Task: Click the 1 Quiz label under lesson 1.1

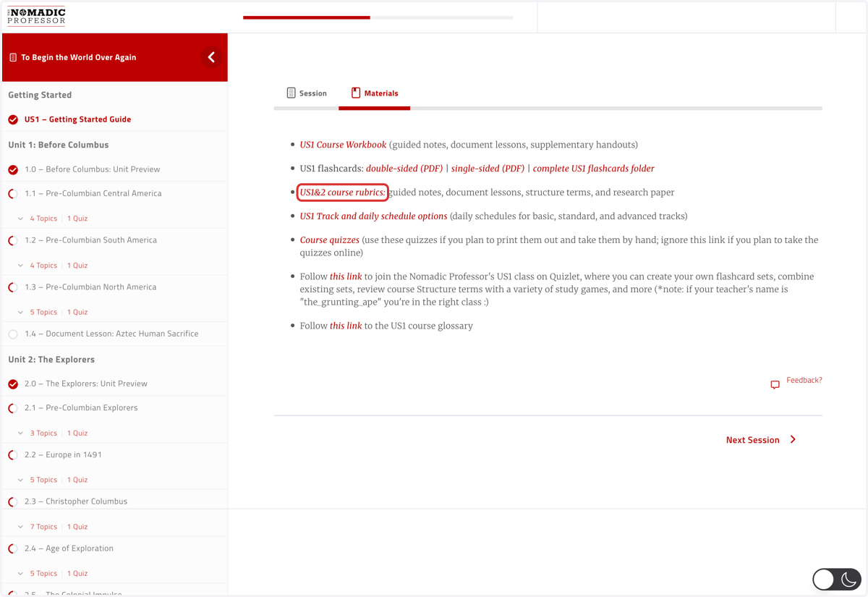Action: pos(77,219)
